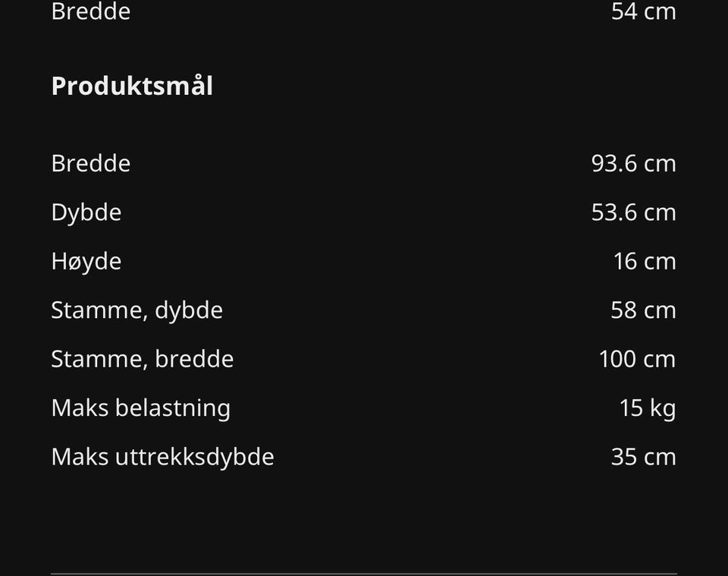Image resolution: width=728 pixels, height=576 pixels.
Task: Click the empty area below Maks uttrekksdybde
Action: 364,516
